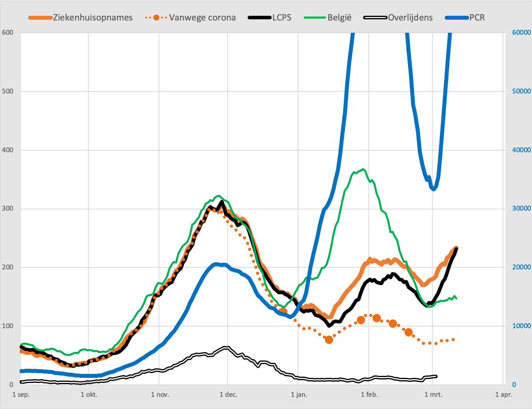Select the LCPS legend entry
This screenshot has height=409, width=532.
[270, 18]
